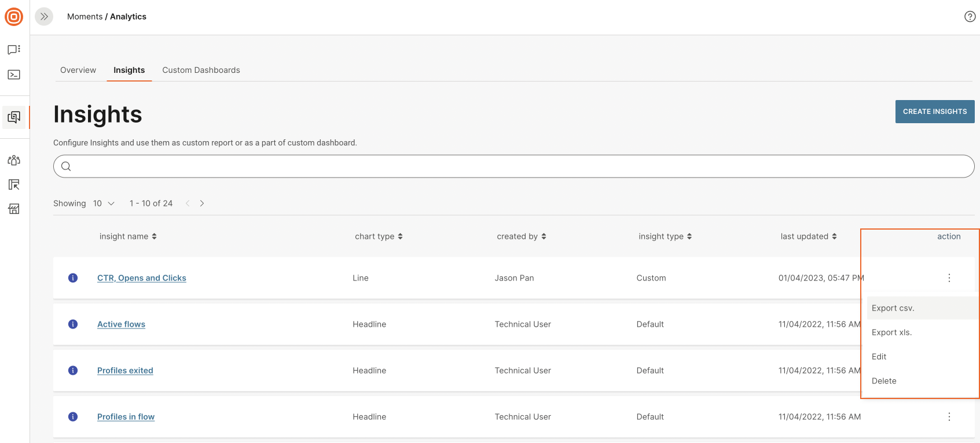Choose Delete in the action menu
Screen dimensions: 980x443
pos(884,381)
